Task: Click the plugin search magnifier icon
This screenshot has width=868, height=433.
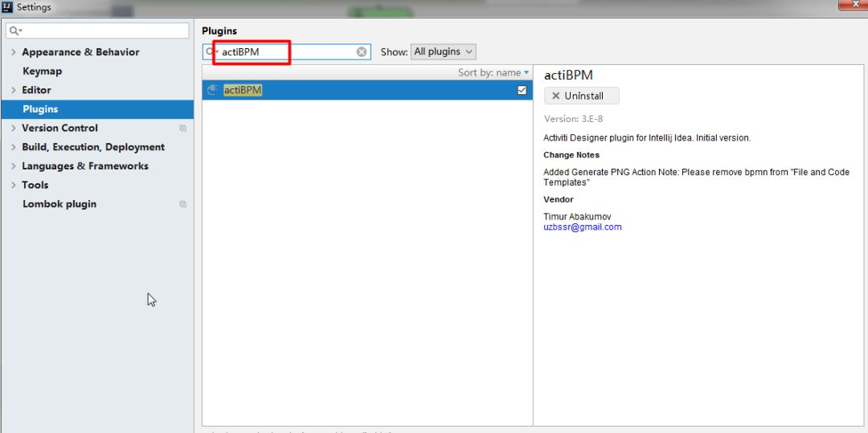Action: tap(210, 52)
